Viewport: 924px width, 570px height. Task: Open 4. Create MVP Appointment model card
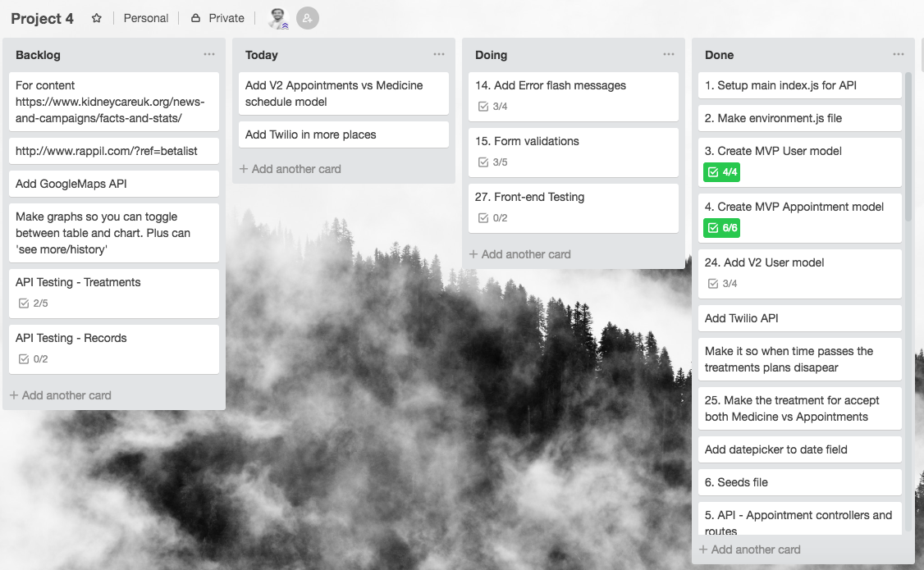[799, 219]
